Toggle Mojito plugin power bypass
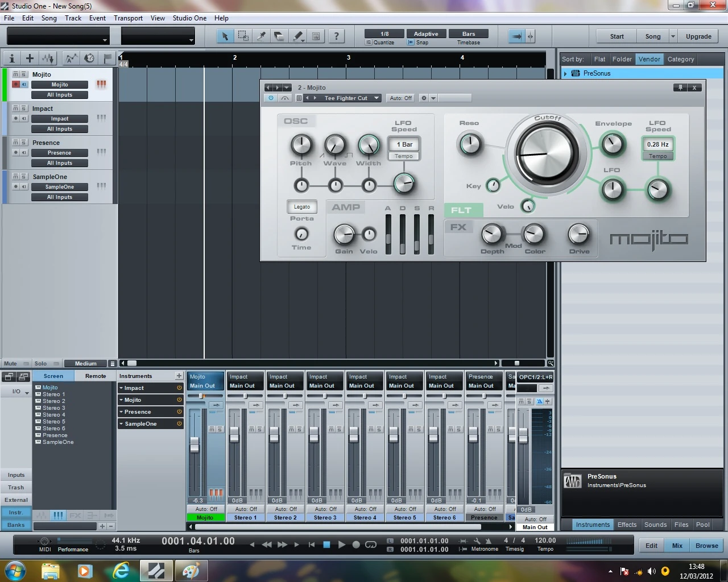 coord(271,98)
